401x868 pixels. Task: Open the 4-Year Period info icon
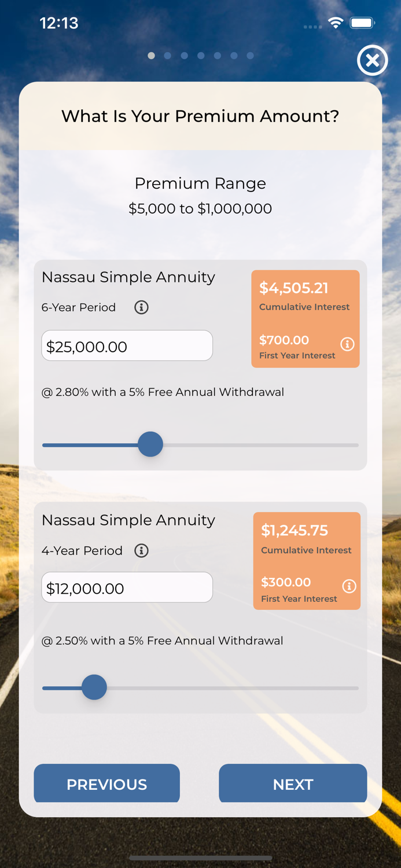pos(142,551)
